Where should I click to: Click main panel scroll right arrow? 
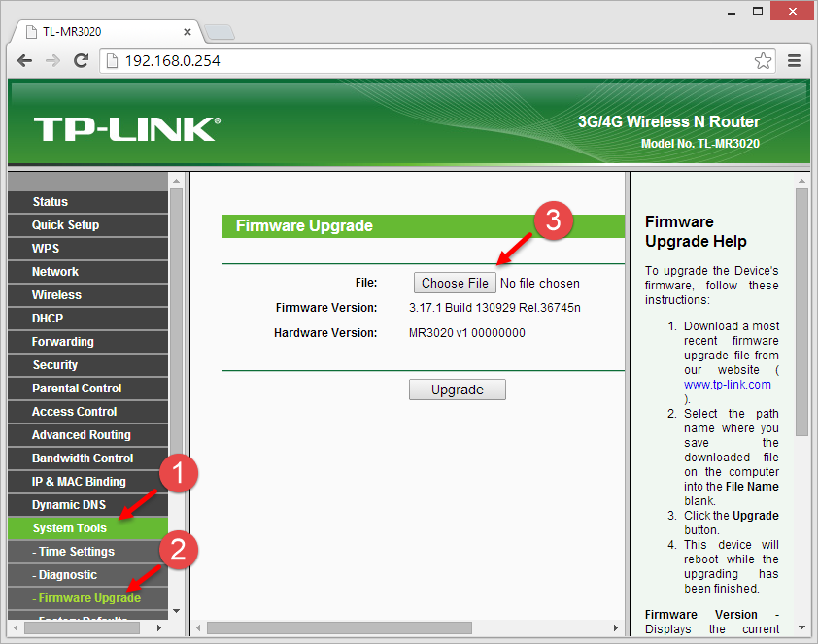click(616, 628)
